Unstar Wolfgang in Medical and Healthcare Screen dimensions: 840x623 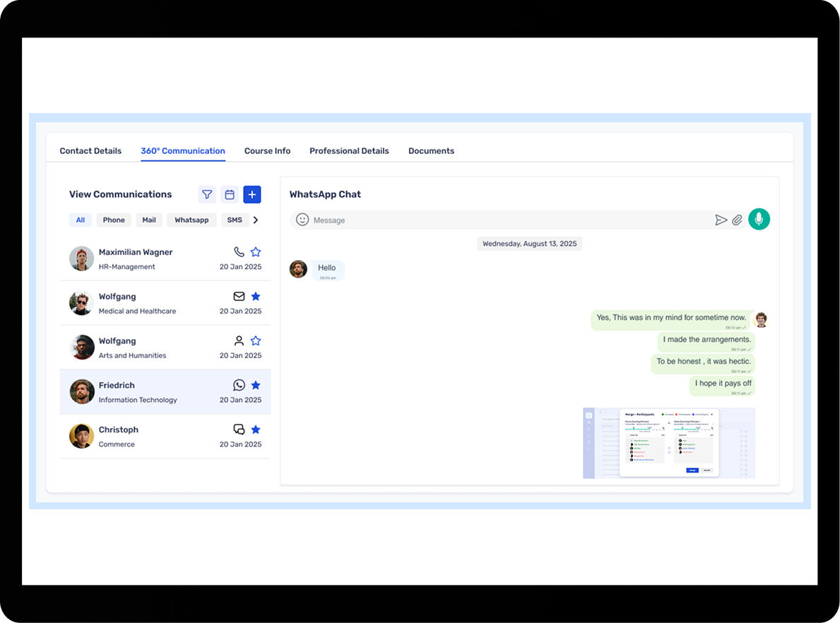pyautogui.click(x=256, y=297)
